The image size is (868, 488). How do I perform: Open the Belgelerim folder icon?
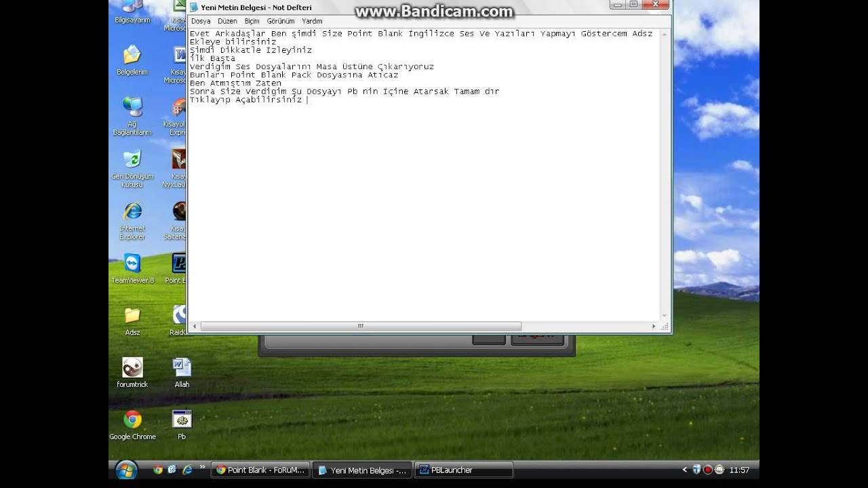pyautogui.click(x=132, y=60)
